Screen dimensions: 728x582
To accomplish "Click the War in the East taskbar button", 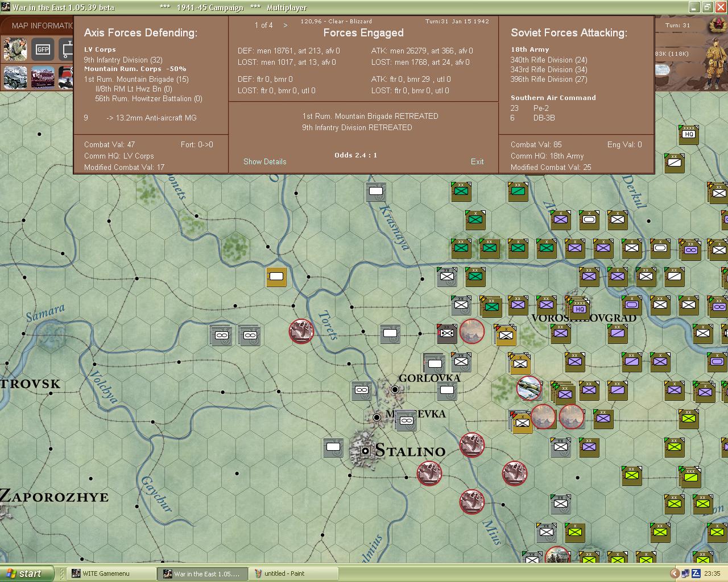I will [203, 573].
